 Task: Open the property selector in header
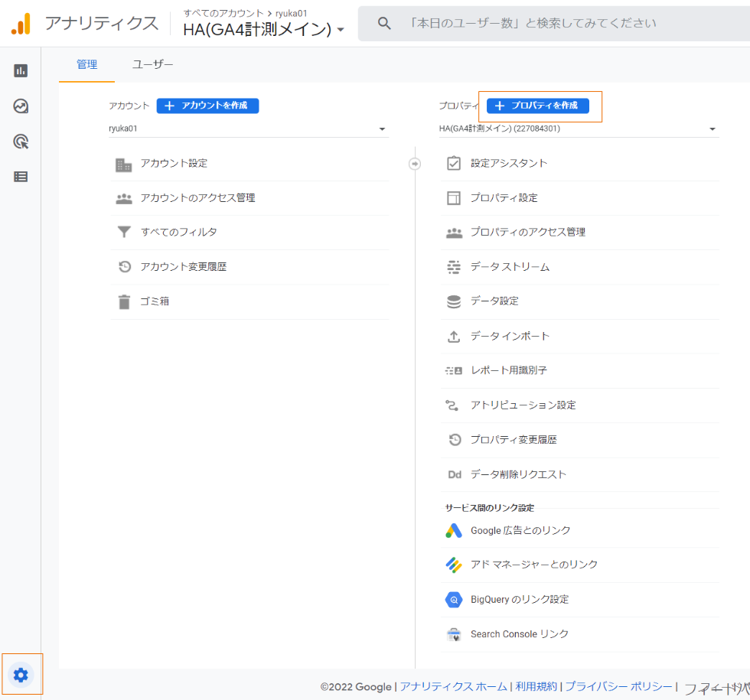click(263, 30)
